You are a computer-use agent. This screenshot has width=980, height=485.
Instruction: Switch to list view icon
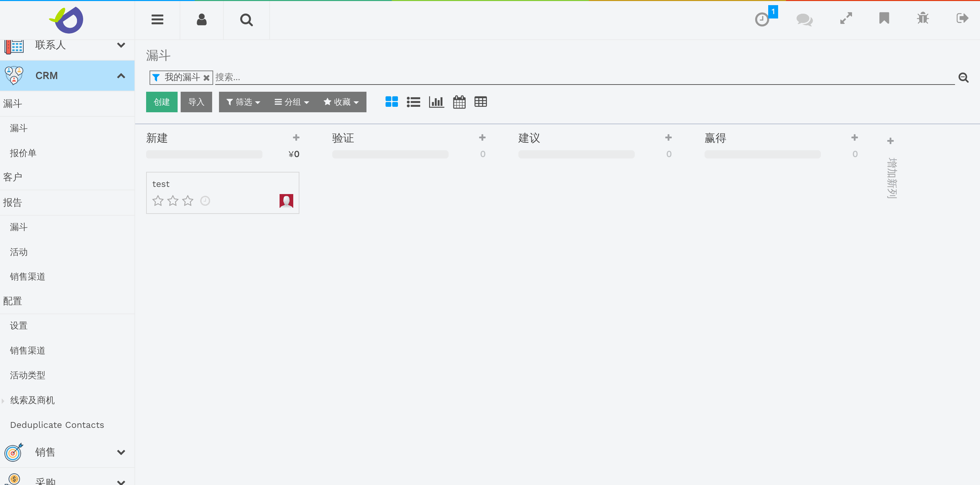413,102
